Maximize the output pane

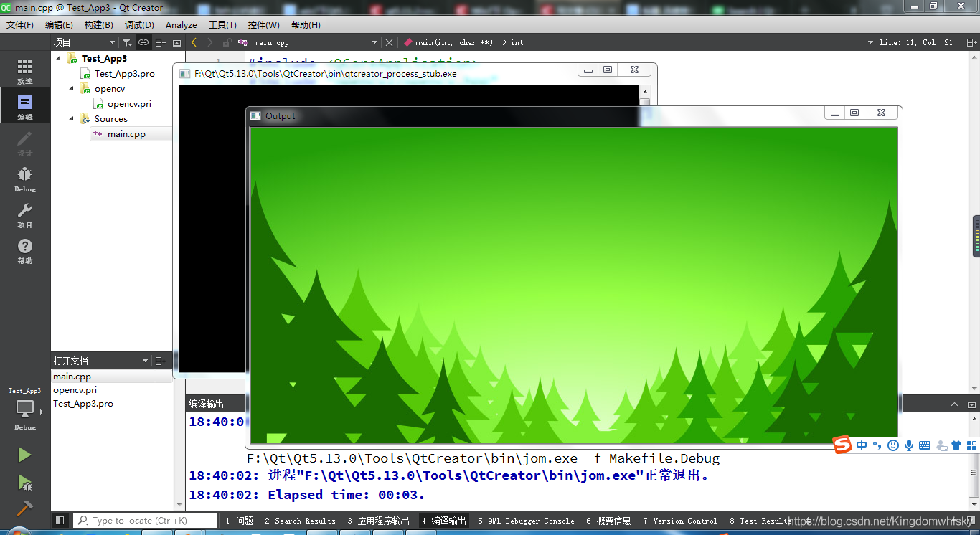coord(971,404)
